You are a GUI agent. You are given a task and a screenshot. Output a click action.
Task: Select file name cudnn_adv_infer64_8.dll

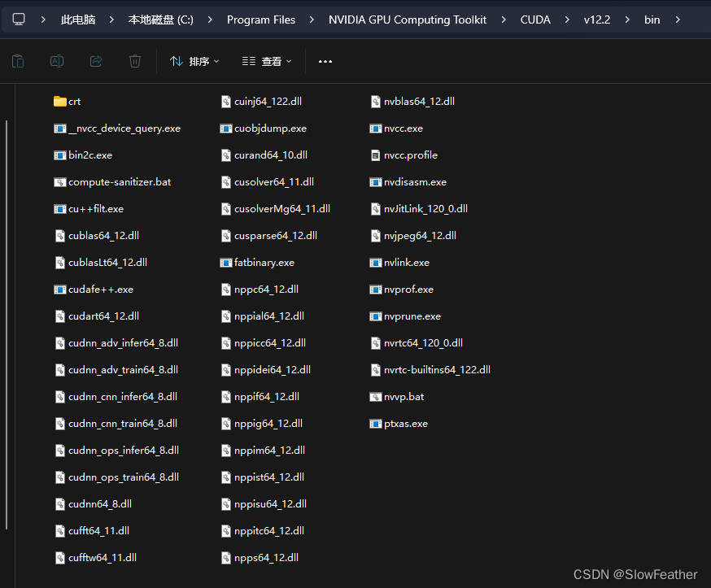tap(123, 343)
